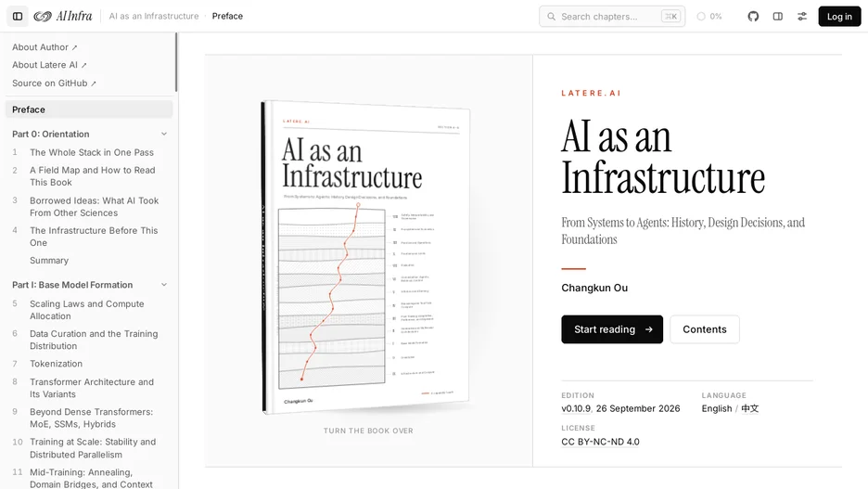
Task: Click the Start reading button
Action: [612, 329]
